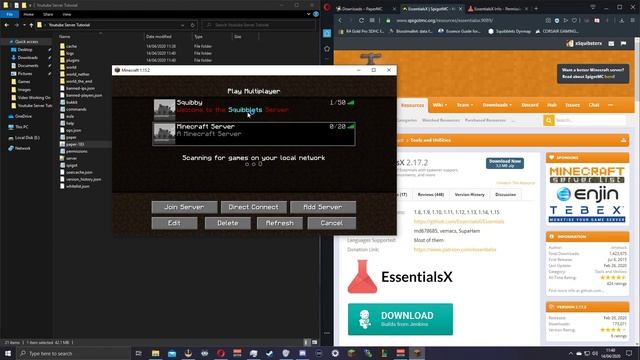
Task: Open Squibblets Dynmap bookmark
Action: (509, 31)
